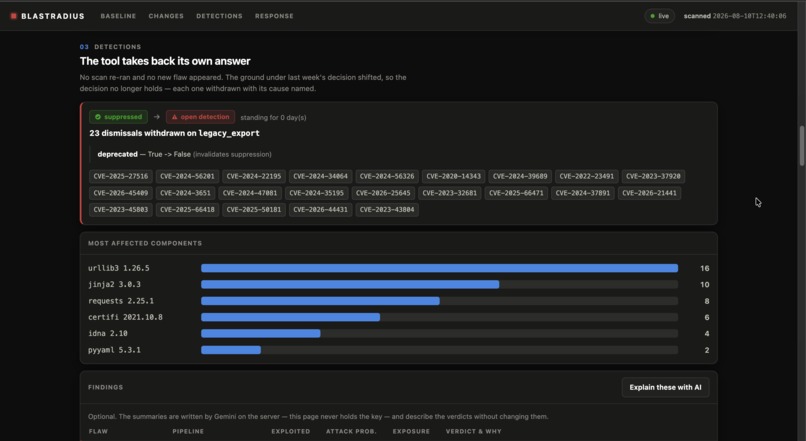Screen dimensions: 806x441
Task: Click the CVE-2026-44431 chip
Action: coord(320,210)
